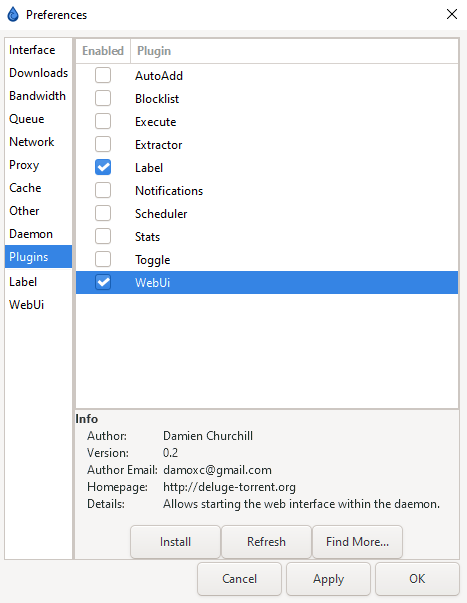Refresh the plugin list
Image resolution: width=467 pixels, height=603 pixels.
[266, 541]
